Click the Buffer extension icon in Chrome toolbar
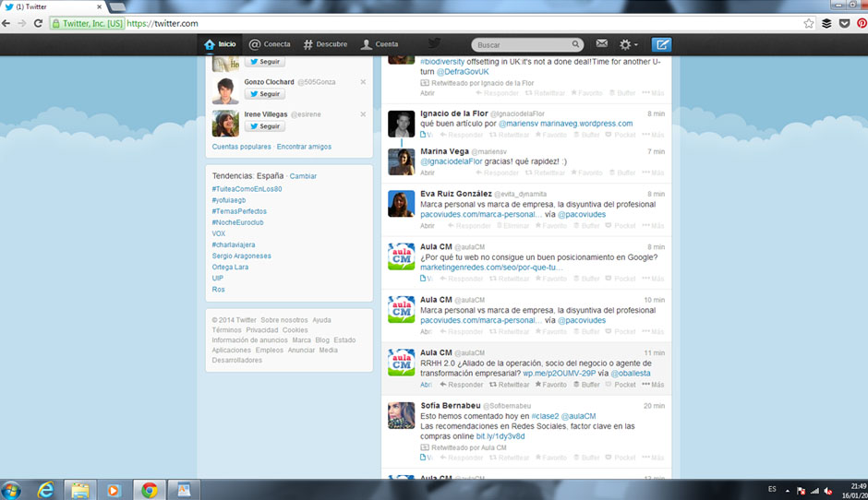 pos(826,23)
